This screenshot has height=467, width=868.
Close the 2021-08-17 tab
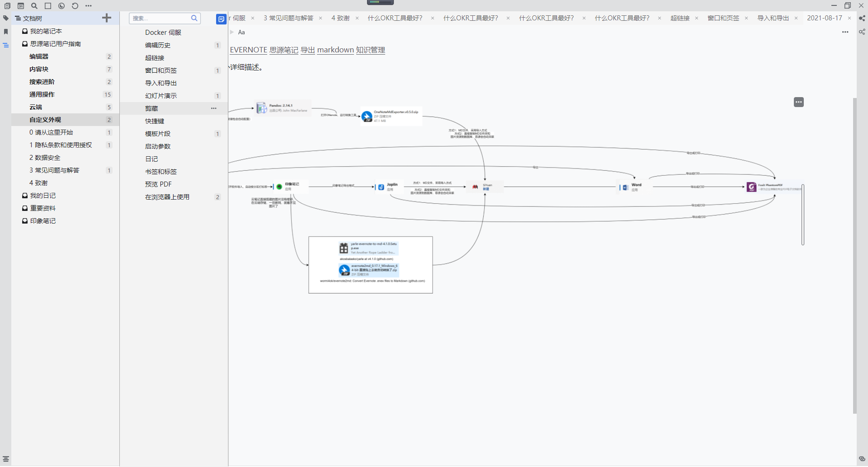[x=849, y=18]
